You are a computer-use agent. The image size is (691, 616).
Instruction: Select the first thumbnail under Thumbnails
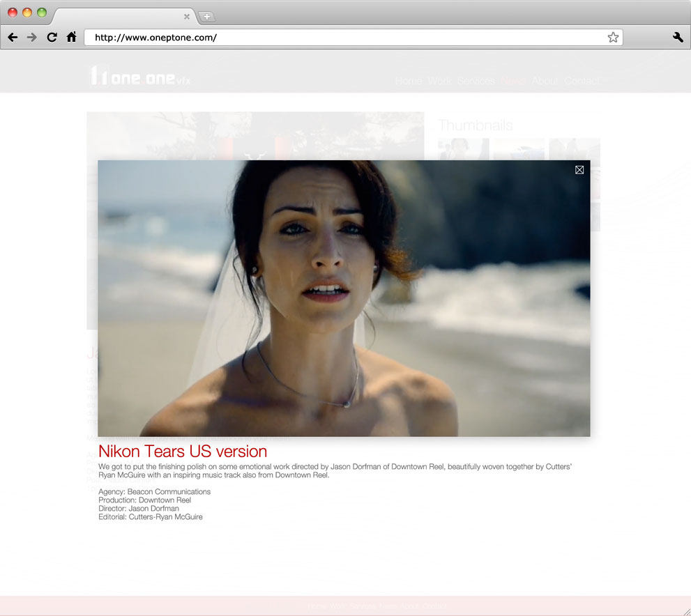point(463,149)
